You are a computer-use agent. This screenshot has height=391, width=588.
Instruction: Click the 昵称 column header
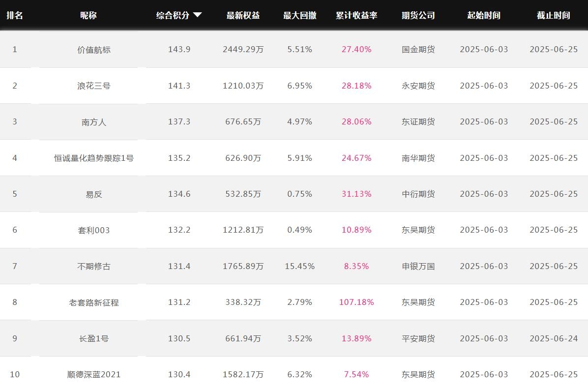88,15
